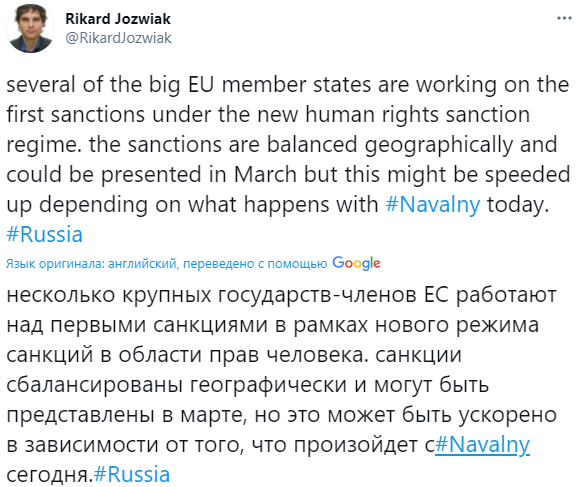The image size is (585, 487).
Task: Click Rikard Jozwiak's profile avatar photo
Action: [30, 29]
